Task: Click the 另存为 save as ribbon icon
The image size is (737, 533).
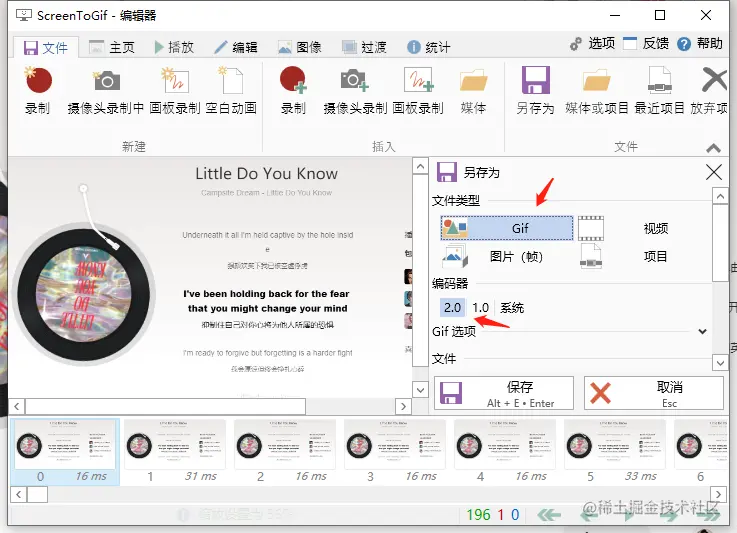Action: [535, 91]
